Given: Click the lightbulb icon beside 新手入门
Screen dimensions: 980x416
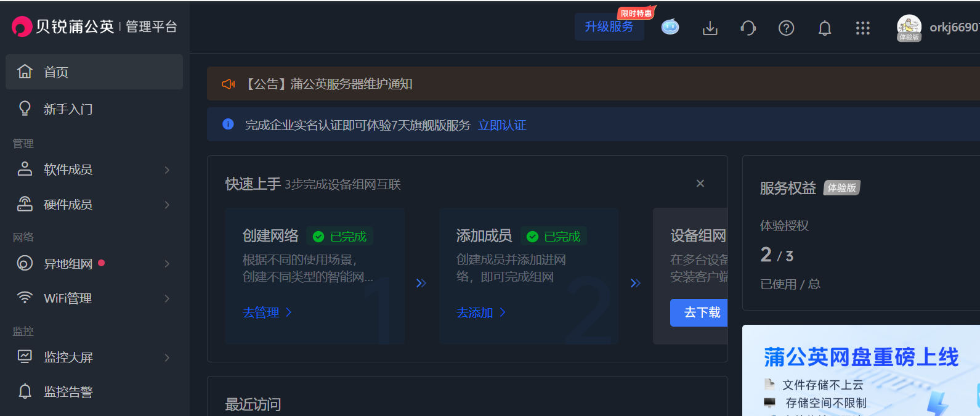Looking at the screenshot, I should [25, 108].
